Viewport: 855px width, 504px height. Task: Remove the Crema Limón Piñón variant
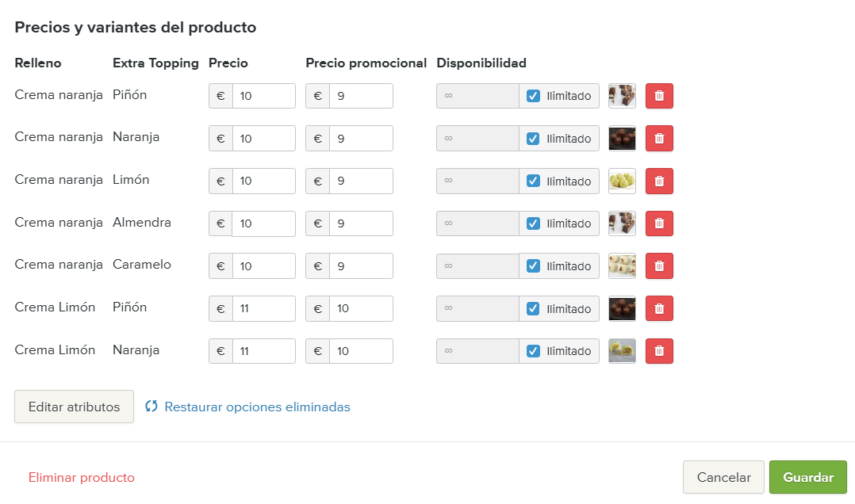[x=659, y=308]
